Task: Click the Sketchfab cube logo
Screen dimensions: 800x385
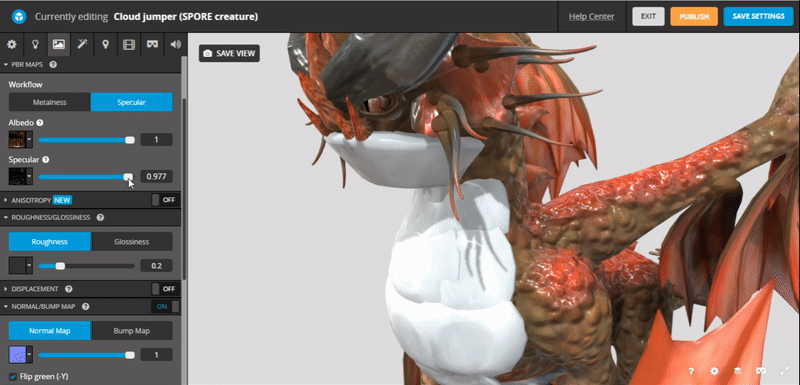Action: click(19, 16)
